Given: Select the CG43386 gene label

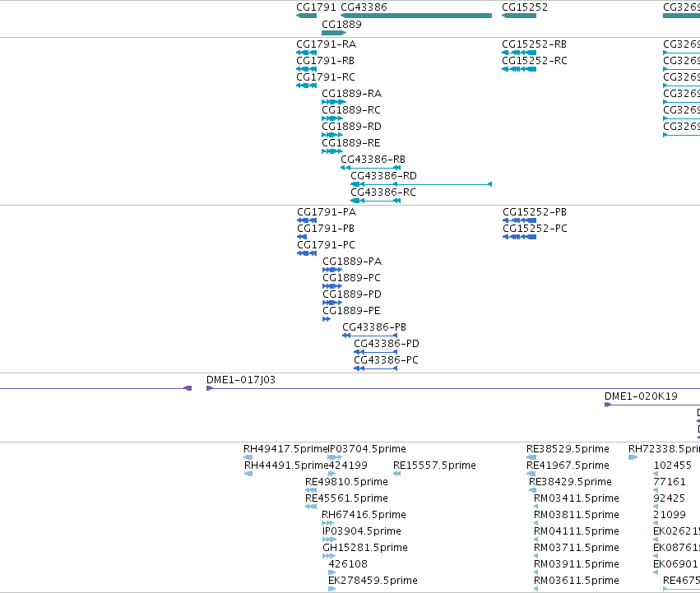Looking at the screenshot, I should pos(364,7).
